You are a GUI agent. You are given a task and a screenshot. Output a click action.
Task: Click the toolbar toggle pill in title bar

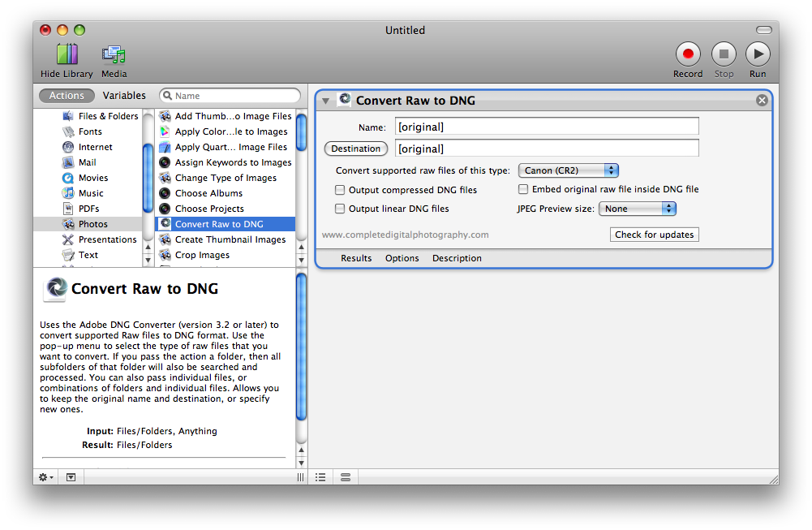point(764,30)
